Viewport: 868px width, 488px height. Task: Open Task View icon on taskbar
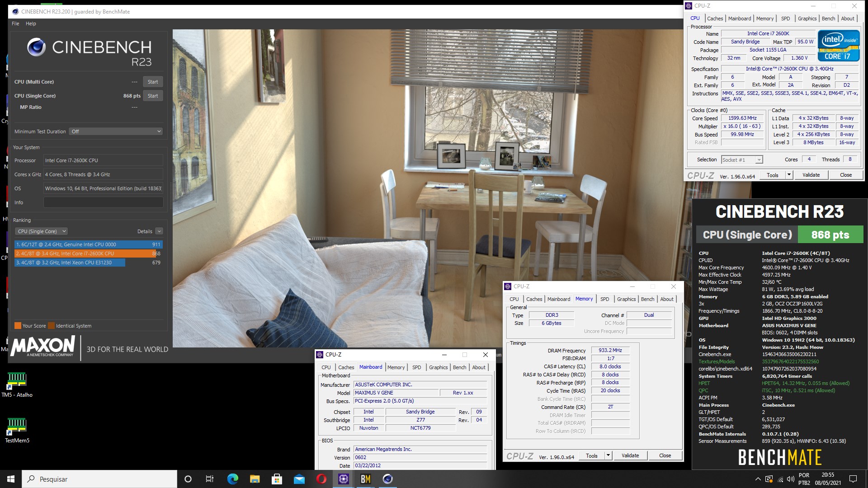coord(210,479)
